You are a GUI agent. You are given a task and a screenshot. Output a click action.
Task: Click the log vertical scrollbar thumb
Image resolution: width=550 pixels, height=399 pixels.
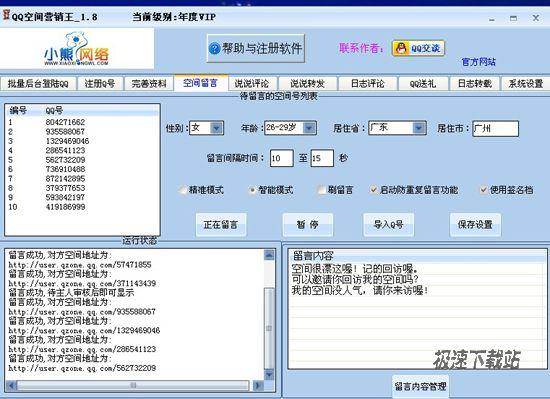269,328
